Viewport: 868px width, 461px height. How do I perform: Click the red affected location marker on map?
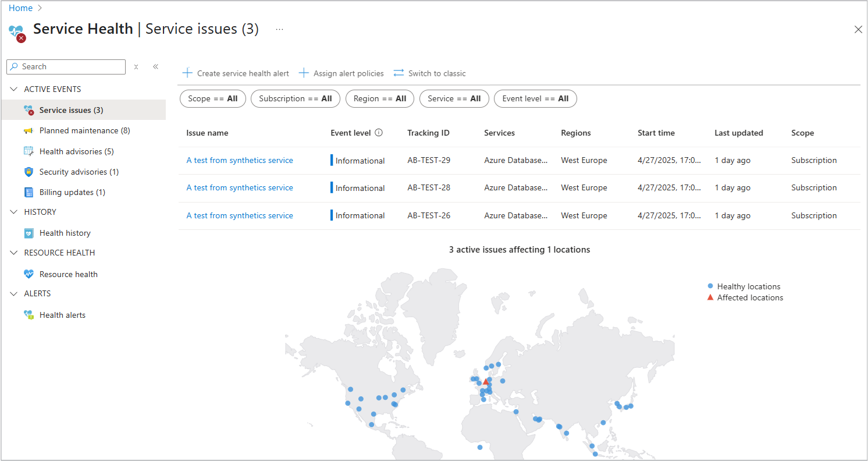486,382
